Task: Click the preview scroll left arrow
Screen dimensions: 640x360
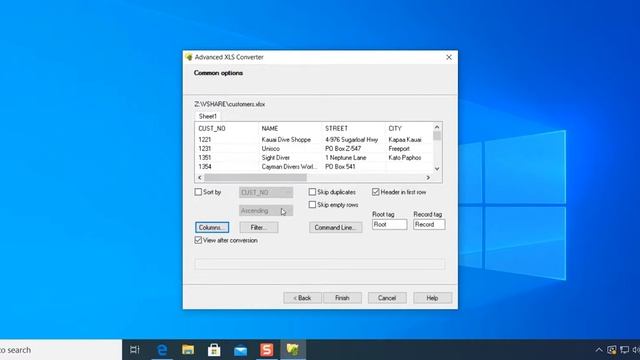Action: pos(200,178)
